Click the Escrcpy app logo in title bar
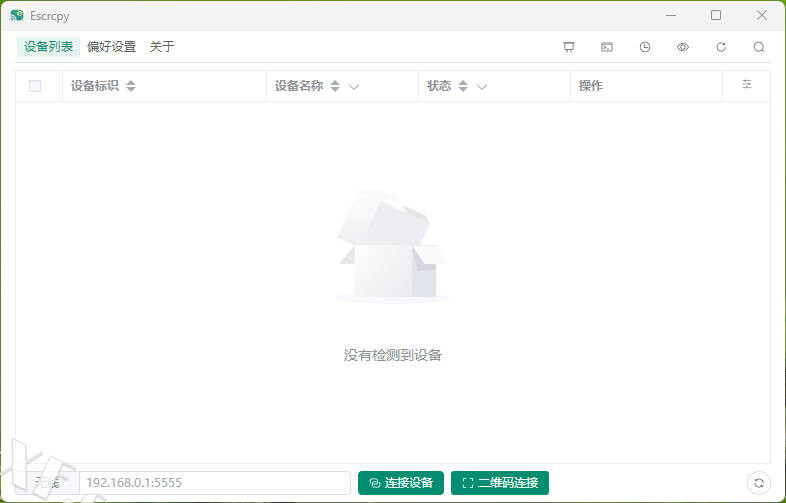The image size is (786, 503). [17, 16]
